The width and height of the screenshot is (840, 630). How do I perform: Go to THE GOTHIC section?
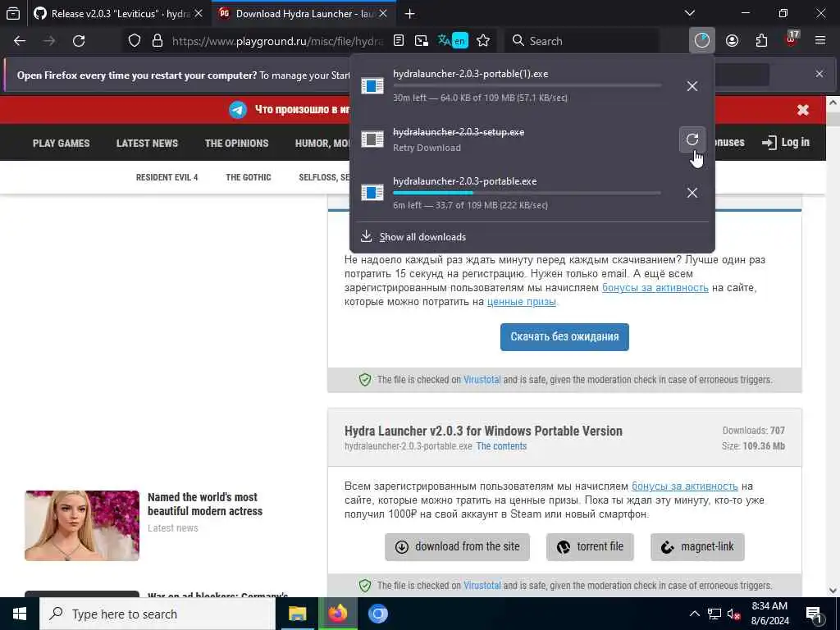click(x=248, y=177)
